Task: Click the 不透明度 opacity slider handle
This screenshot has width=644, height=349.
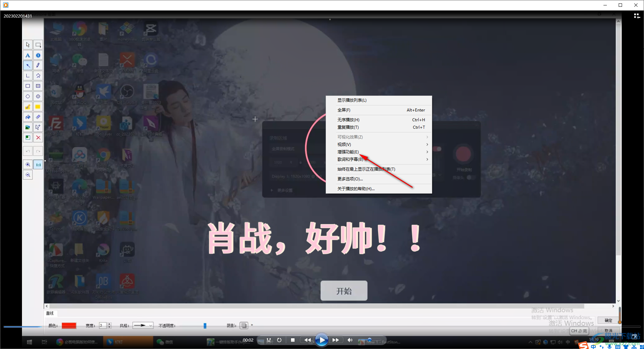Action: (205, 325)
